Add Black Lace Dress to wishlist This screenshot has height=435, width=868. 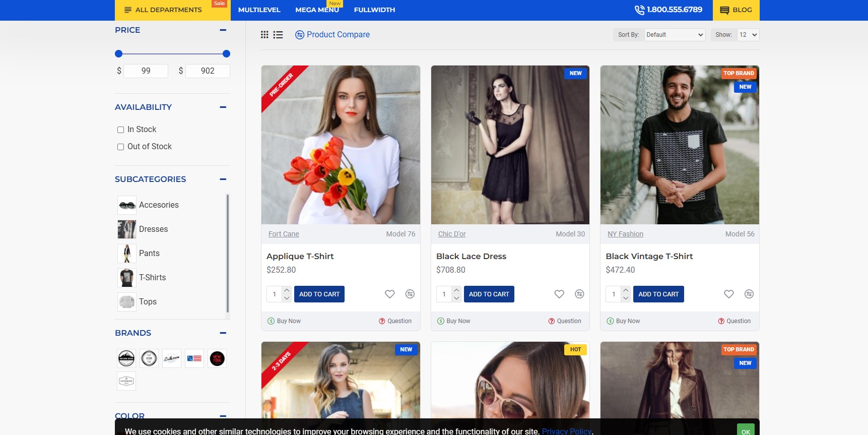(x=559, y=294)
